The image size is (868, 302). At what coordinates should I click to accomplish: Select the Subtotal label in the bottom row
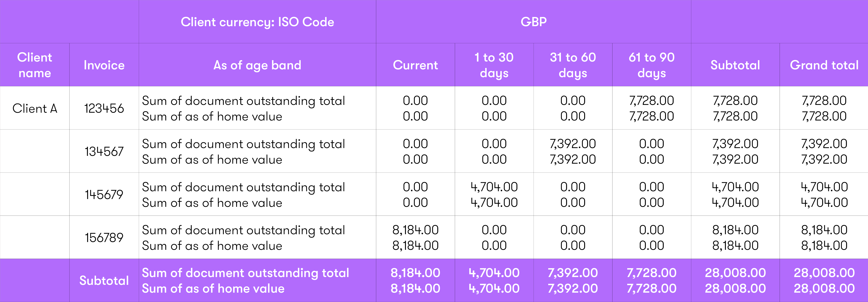(104, 281)
